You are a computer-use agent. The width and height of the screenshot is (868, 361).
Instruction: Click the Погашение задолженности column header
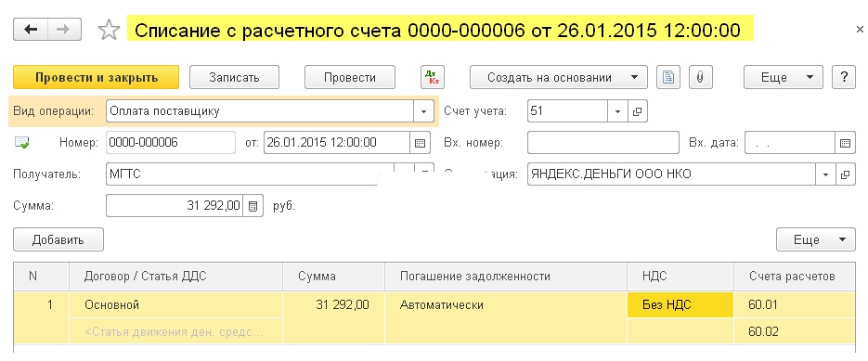tap(506, 277)
